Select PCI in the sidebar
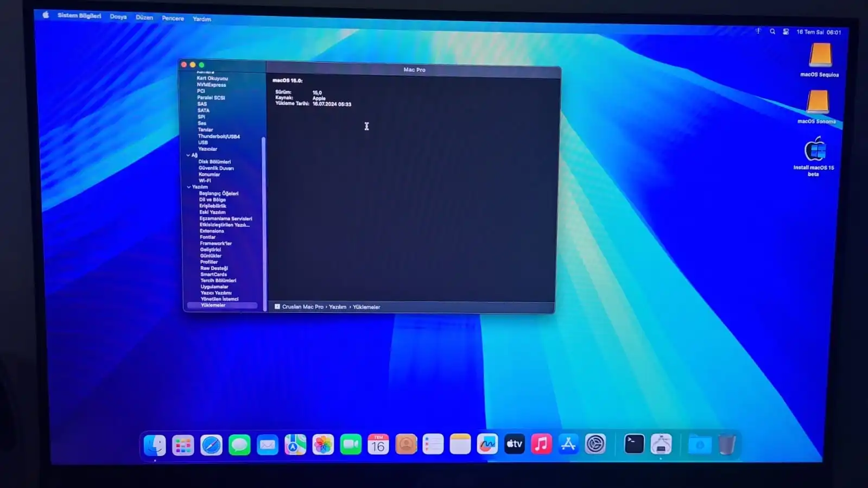 [201, 91]
